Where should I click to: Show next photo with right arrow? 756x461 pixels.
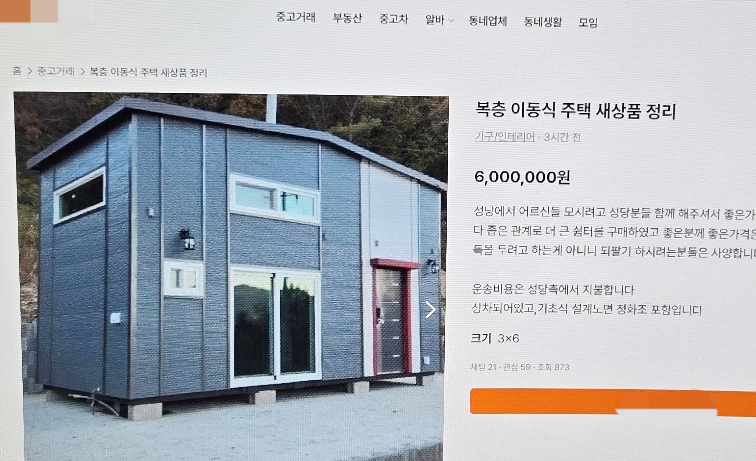pos(431,310)
